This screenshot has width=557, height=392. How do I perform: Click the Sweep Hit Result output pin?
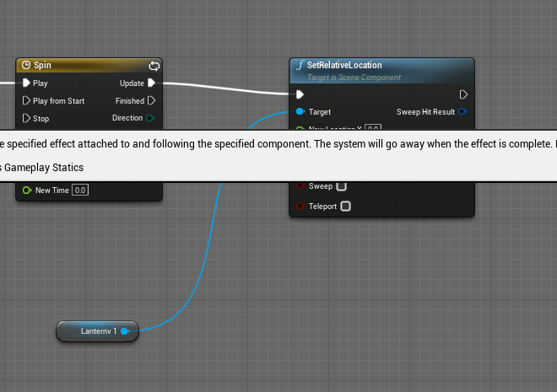coord(462,111)
